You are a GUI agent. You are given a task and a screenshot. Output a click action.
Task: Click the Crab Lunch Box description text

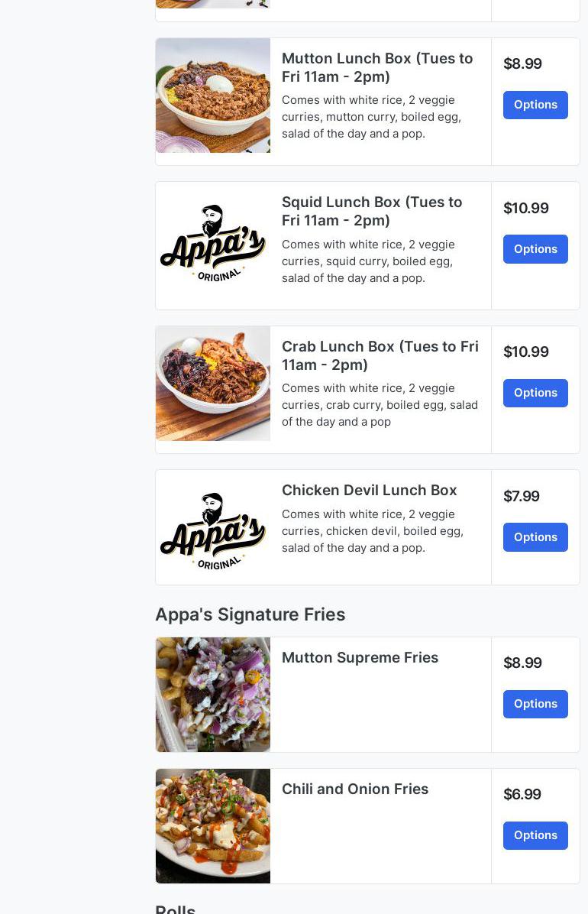coord(380,405)
